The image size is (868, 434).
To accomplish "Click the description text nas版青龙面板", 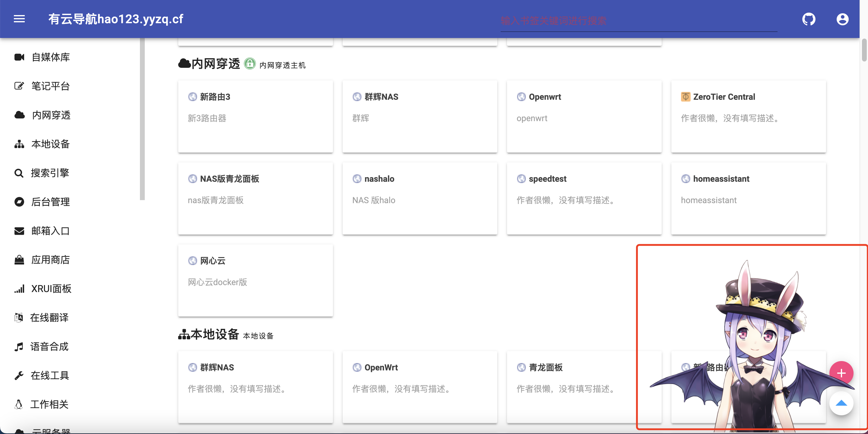I will coord(216,200).
